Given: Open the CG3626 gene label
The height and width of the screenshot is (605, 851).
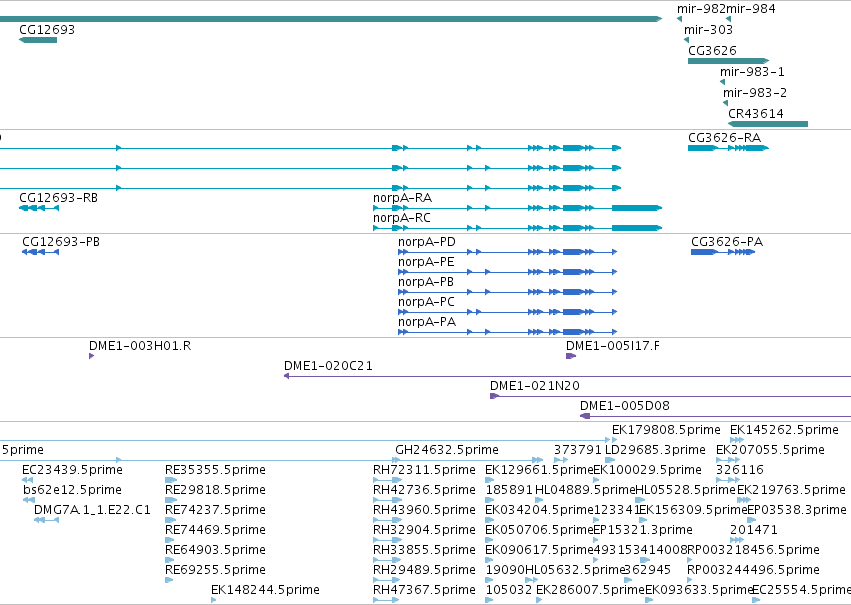Looking at the screenshot, I should 712,50.
